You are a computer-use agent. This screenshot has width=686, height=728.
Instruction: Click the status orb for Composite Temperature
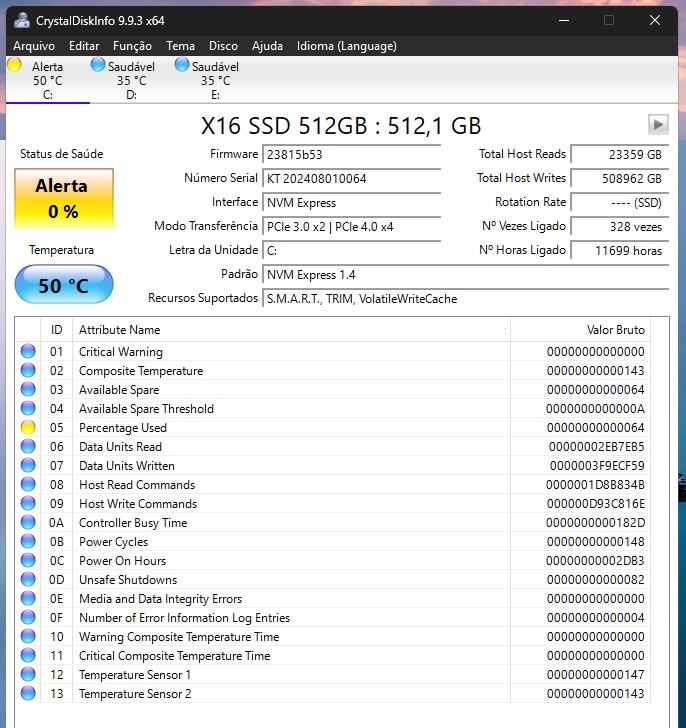[28, 370]
